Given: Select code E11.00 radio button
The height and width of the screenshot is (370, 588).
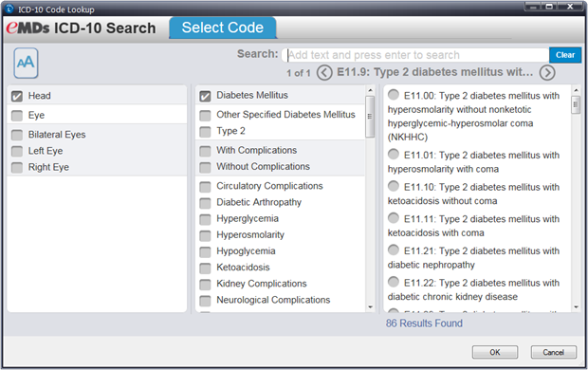Looking at the screenshot, I should click(394, 95).
